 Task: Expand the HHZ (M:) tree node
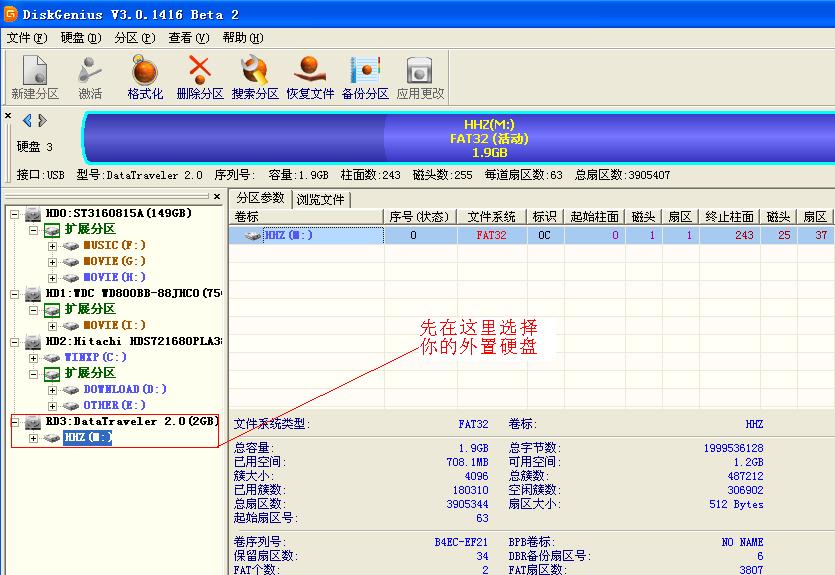click(34, 438)
